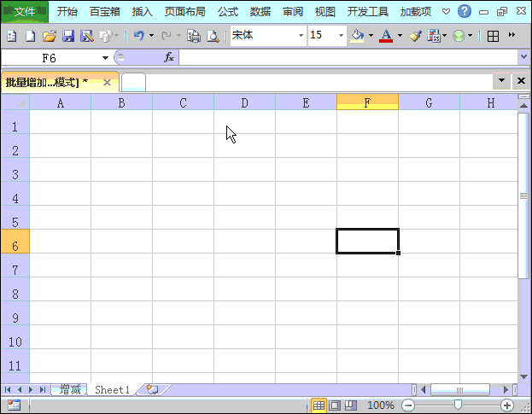Switch to Page Layout view
Screen dimensions: 532x414
coord(335,405)
